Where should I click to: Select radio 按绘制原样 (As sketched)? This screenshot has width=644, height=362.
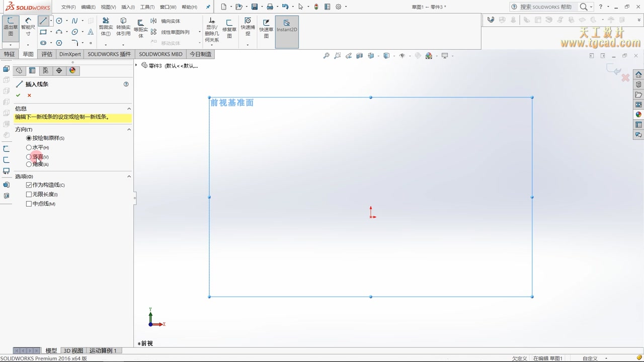pyautogui.click(x=29, y=138)
